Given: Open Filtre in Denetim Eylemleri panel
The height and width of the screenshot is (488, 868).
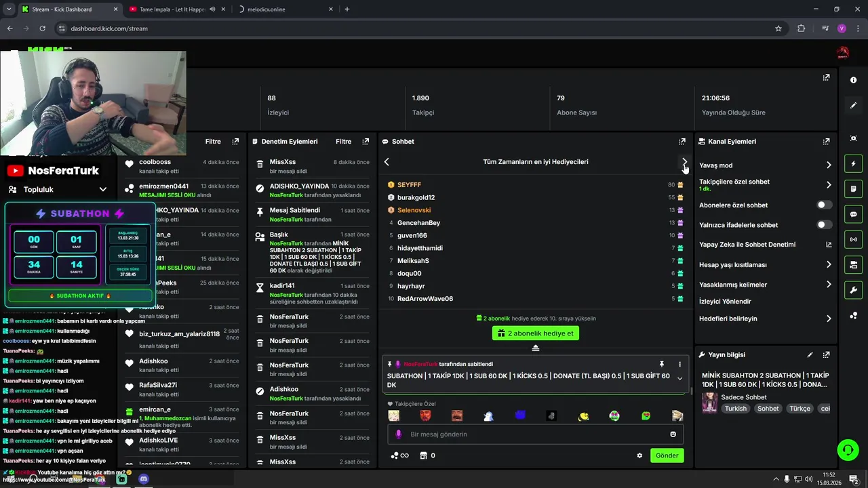Looking at the screenshot, I should pos(343,142).
